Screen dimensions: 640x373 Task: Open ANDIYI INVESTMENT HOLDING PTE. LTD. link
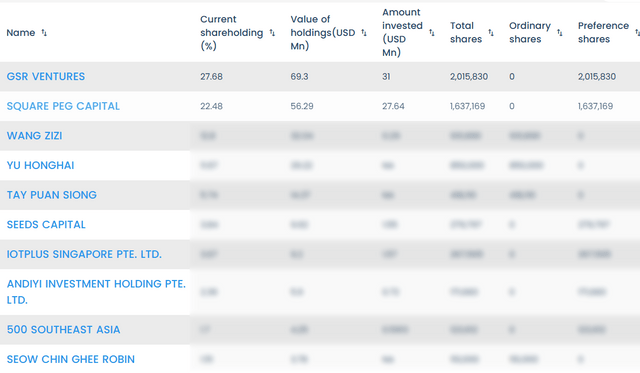coord(96,292)
